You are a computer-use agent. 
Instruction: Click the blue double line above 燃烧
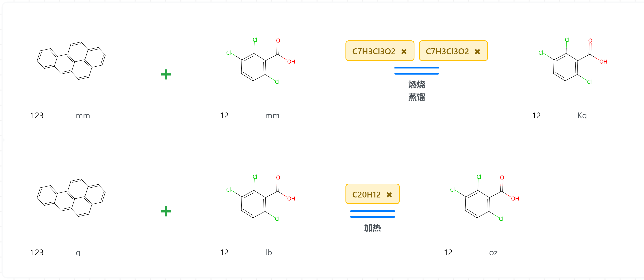point(417,71)
